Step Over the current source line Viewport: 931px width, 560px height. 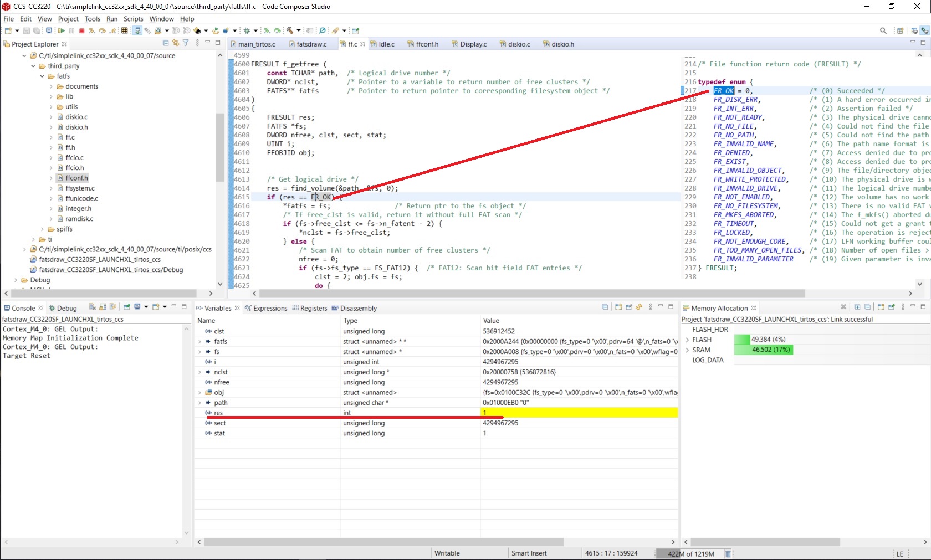[101, 31]
